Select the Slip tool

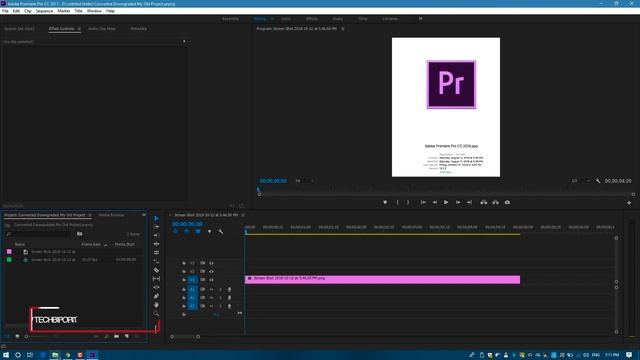pos(156,279)
